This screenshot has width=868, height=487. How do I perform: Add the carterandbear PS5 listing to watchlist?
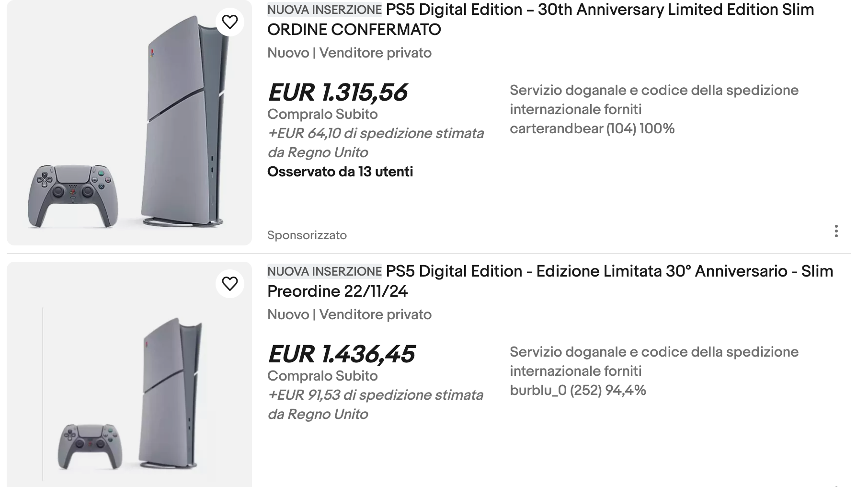click(x=230, y=22)
